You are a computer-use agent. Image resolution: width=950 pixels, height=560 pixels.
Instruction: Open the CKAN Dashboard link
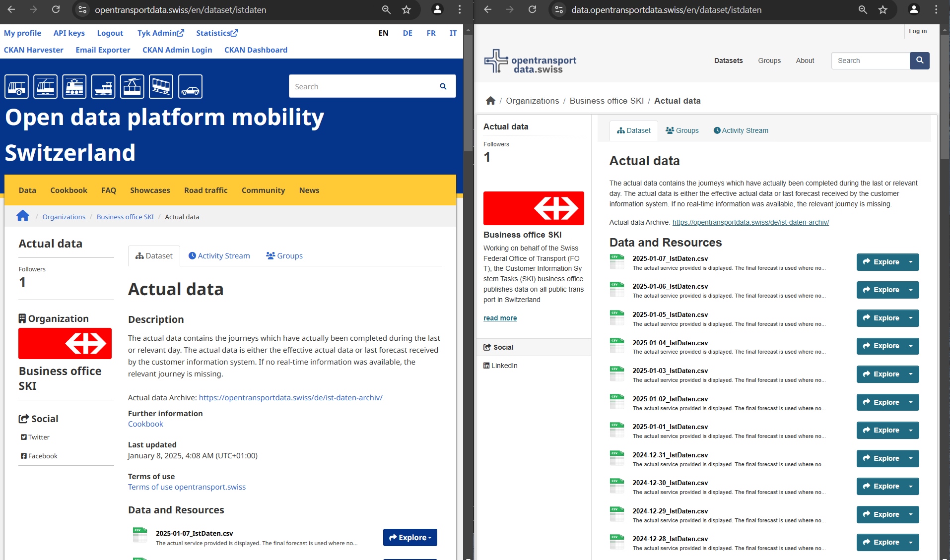point(256,50)
